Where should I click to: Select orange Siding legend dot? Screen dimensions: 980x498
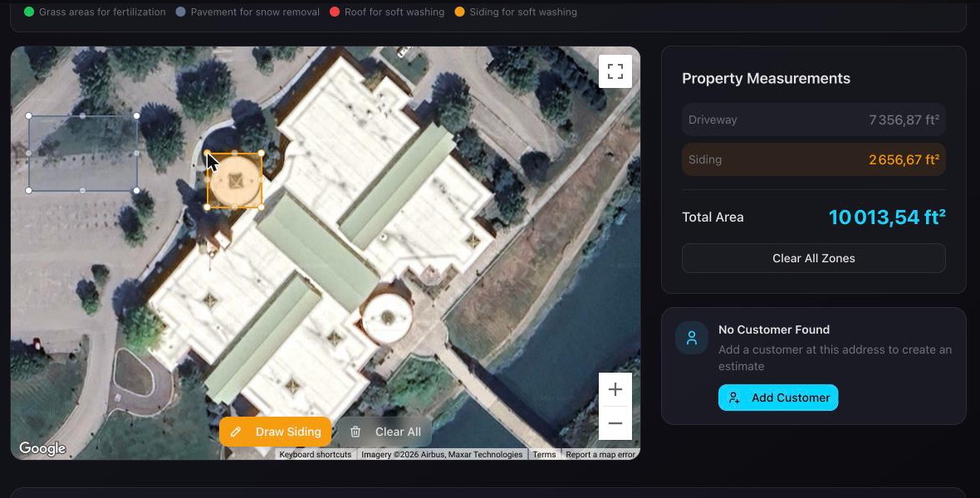[x=459, y=12]
